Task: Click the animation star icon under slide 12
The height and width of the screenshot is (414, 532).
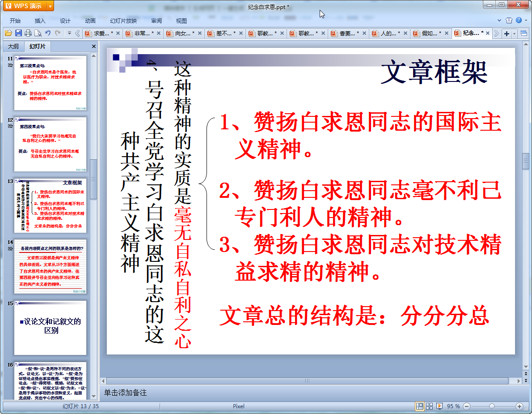Action: (x=10, y=126)
